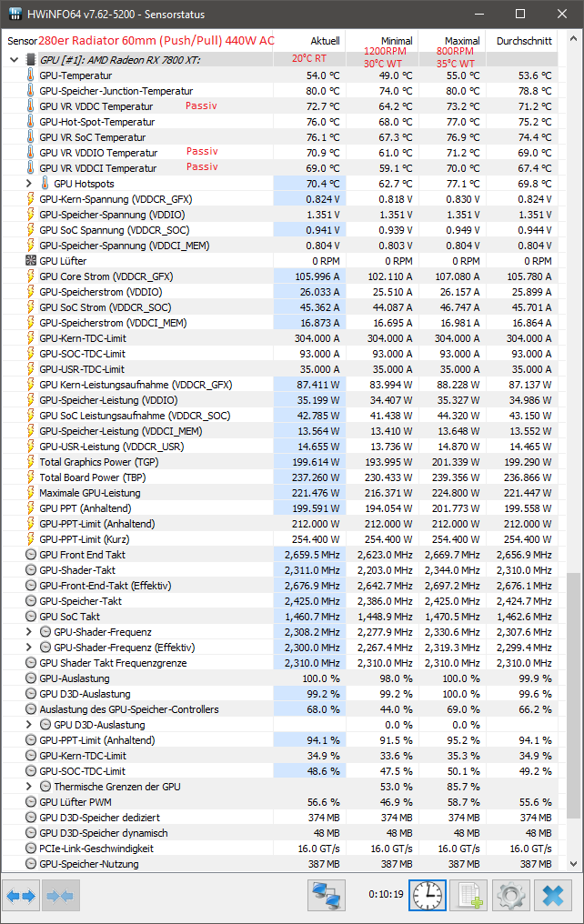Expand the GPU Hotspots entry

coord(29,184)
